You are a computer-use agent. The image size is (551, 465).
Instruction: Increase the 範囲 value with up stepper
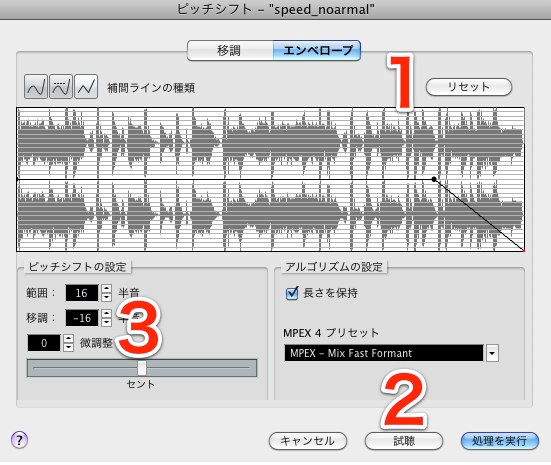pyautogui.click(x=106, y=289)
